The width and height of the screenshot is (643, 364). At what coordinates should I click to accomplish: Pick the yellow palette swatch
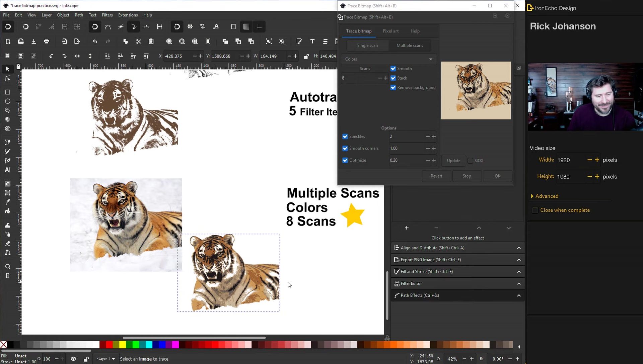pyautogui.click(x=123, y=345)
